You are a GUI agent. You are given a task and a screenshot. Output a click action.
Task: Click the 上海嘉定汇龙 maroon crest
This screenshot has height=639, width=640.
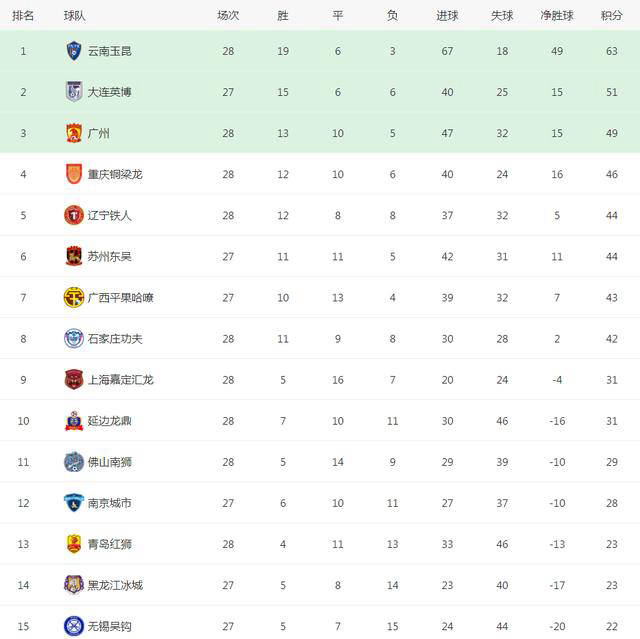click(x=74, y=379)
